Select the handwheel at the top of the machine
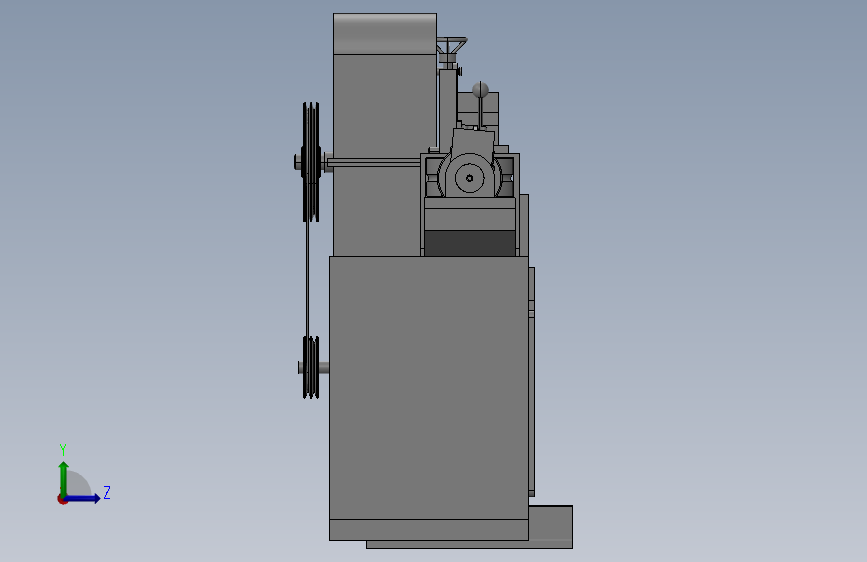The height and width of the screenshot is (562, 867). [x=452, y=45]
